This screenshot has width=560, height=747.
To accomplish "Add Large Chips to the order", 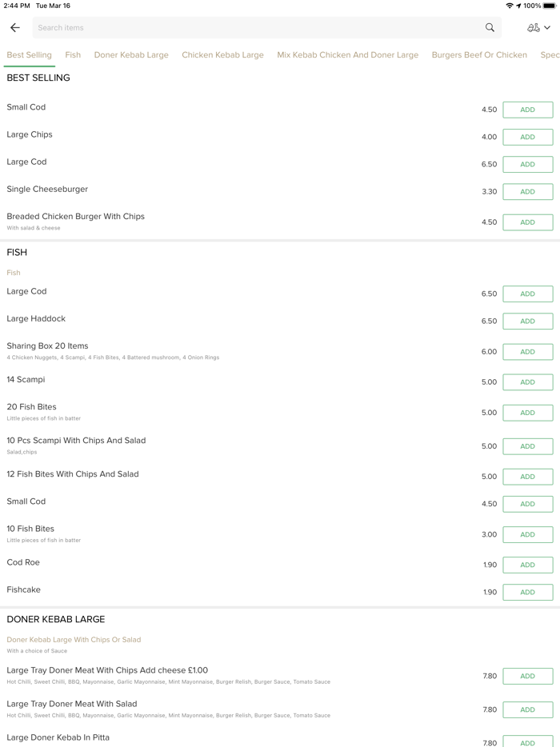I will click(x=527, y=138).
